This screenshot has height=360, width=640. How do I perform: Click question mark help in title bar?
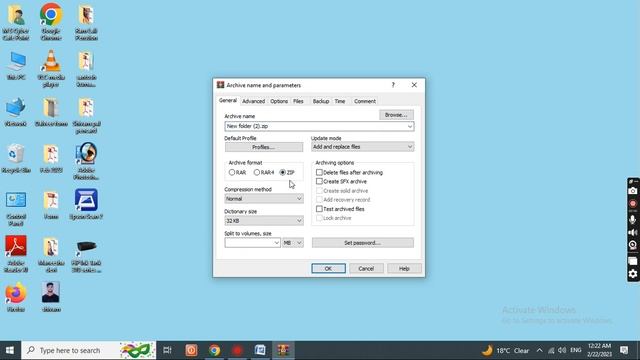tap(393, 85)
